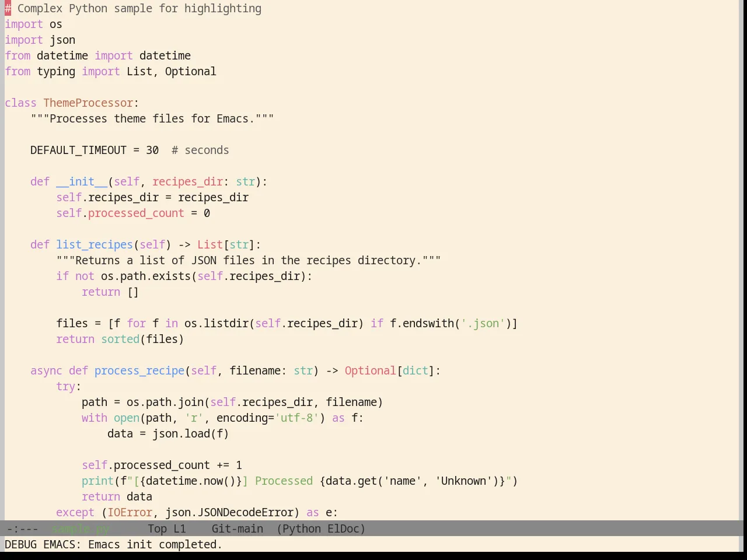Place cursor on the highlighted # at file start
747x560 pixels.
8,9
